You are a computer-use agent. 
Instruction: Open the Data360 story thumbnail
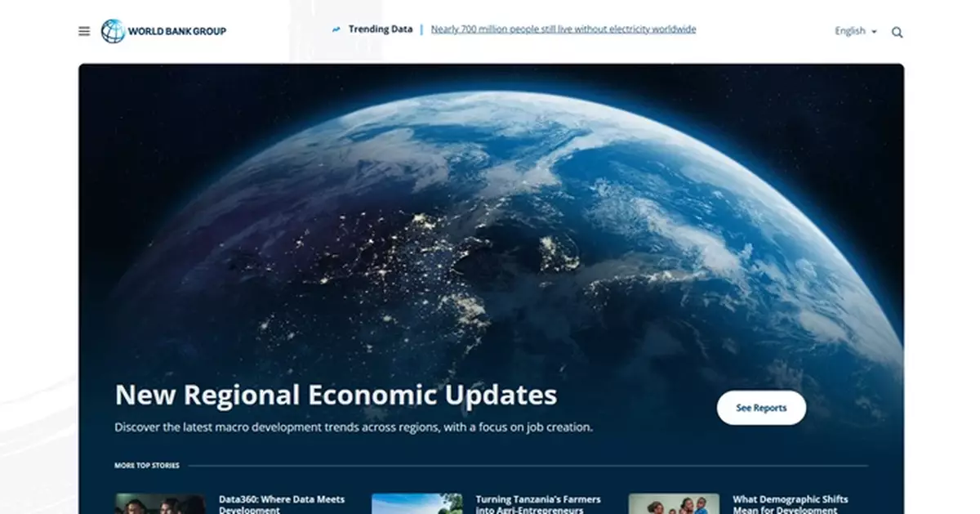coord(160,503)
